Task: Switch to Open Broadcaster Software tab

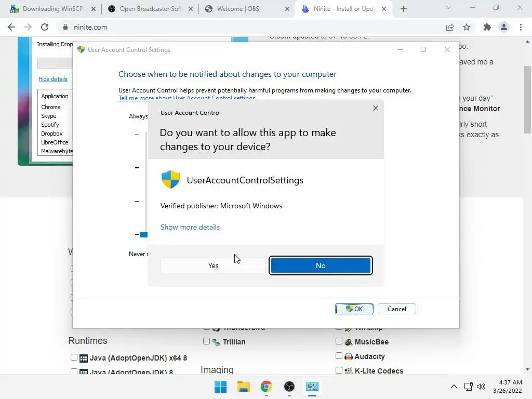Action: tap(150, 9)
